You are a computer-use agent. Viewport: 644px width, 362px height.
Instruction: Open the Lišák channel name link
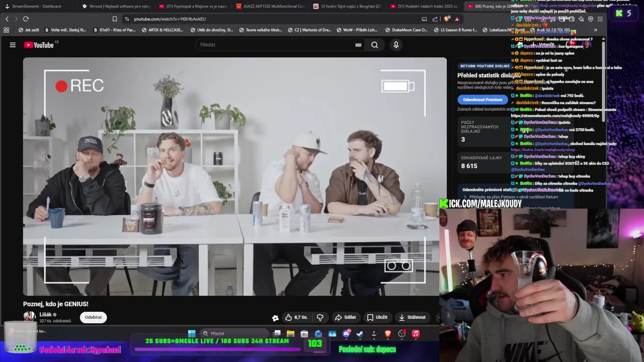(x=45, y=315)
